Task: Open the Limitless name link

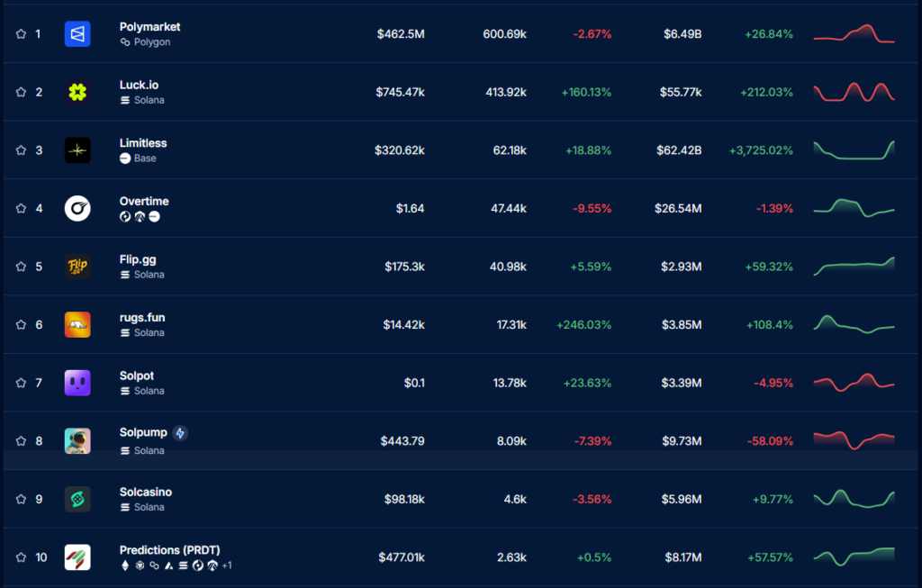Action: pyautogui.click(x=143, y=143)
